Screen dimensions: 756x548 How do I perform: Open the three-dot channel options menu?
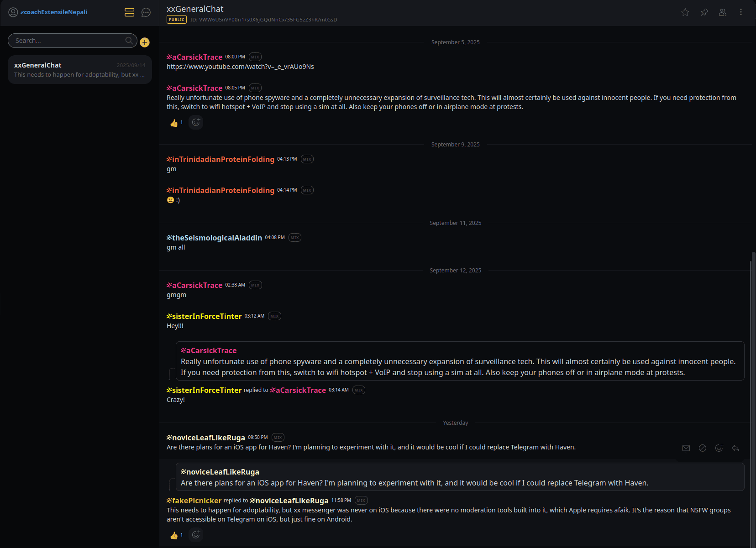741,12
